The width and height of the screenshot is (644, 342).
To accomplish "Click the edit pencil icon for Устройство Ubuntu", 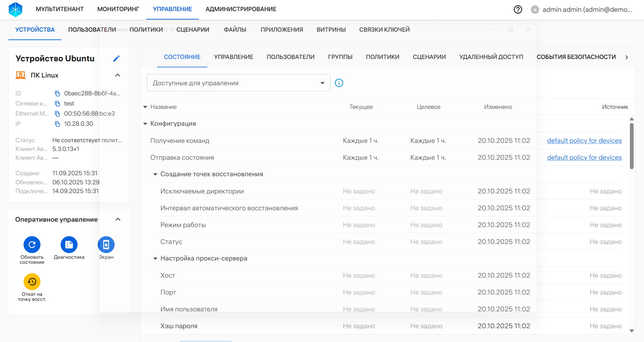I will point(116,59).
